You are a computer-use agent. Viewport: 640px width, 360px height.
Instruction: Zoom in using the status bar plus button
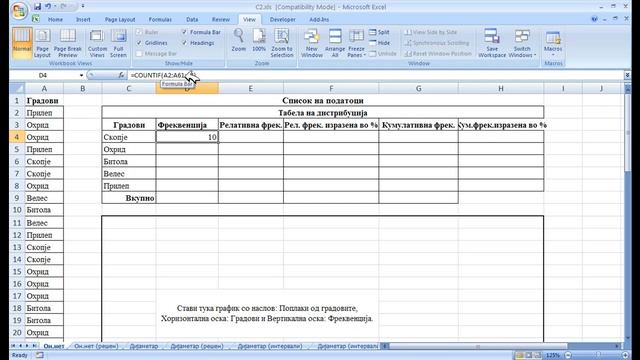pyautogui.click(x=625, y=356)
